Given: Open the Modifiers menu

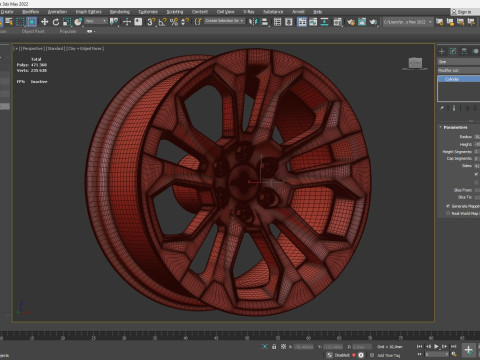Looking at the screenshot, I should pyautogui.click(x=30, y=12).
